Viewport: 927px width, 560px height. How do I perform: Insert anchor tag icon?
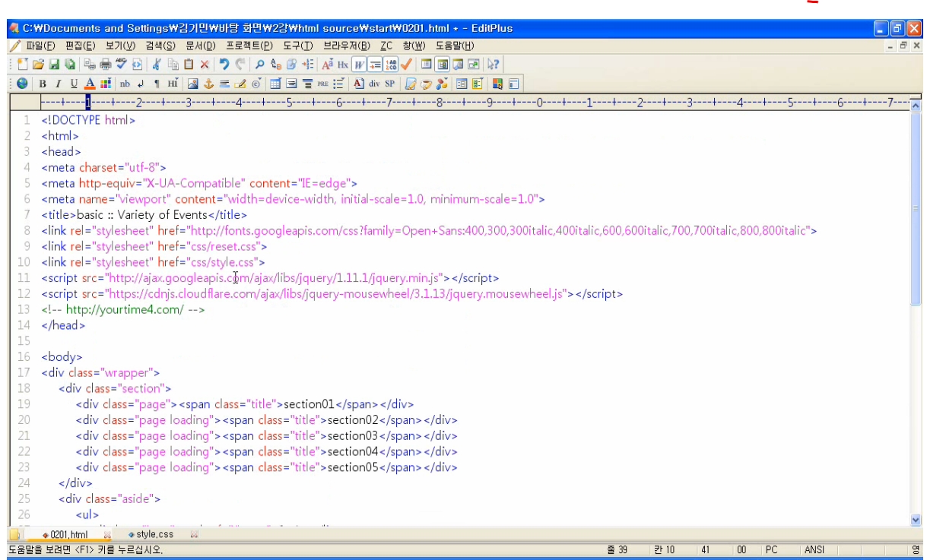pyautogui.click(x=209, y=84)
